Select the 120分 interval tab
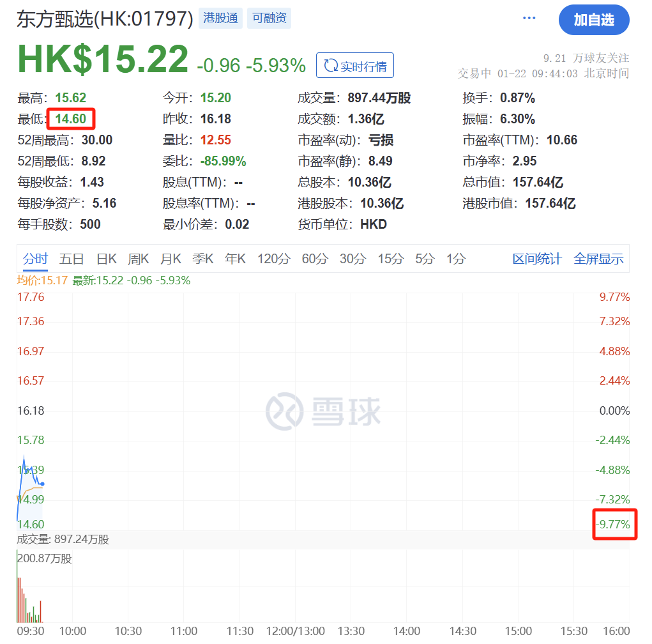The image size is (652, 644). click(273, 259)
